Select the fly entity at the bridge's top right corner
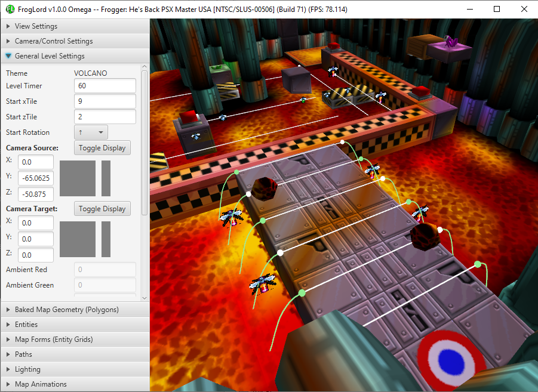The height and width of the screenshot is (392, 538). point(372,171)
